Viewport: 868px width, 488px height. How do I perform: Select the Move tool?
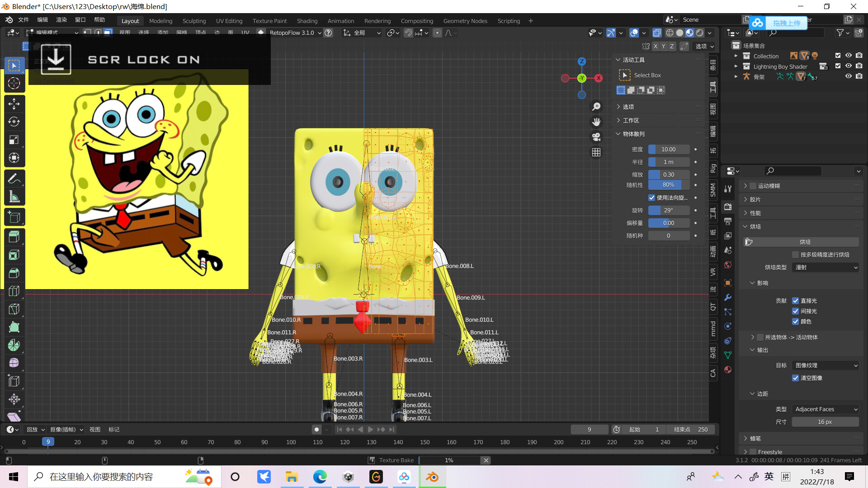tap(14, 103)
